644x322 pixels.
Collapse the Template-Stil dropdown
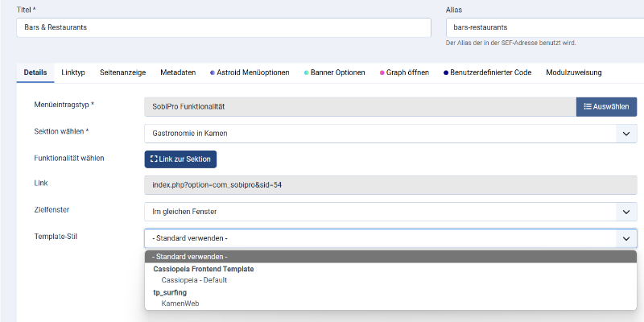390,238
